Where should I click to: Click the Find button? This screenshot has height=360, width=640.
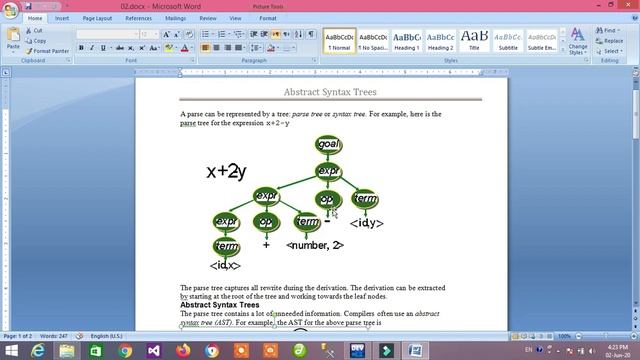click(x=607, y=31)
